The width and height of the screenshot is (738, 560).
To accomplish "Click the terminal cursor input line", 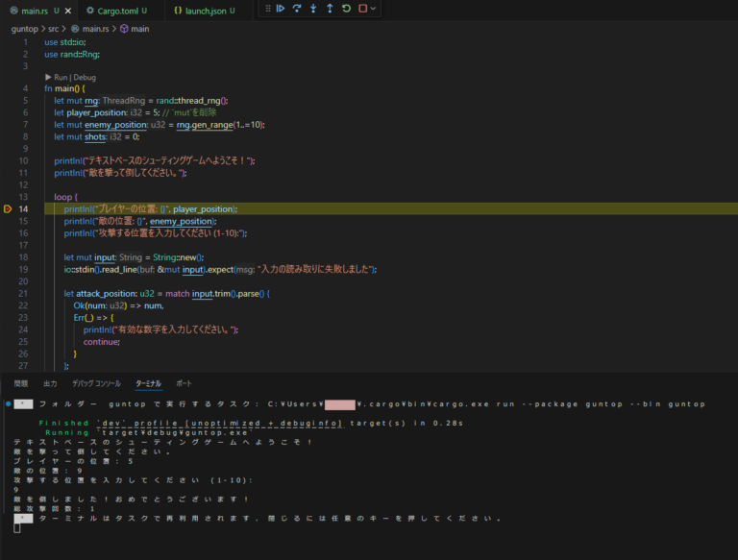I will pyautogui.click(x=17, y=528).
